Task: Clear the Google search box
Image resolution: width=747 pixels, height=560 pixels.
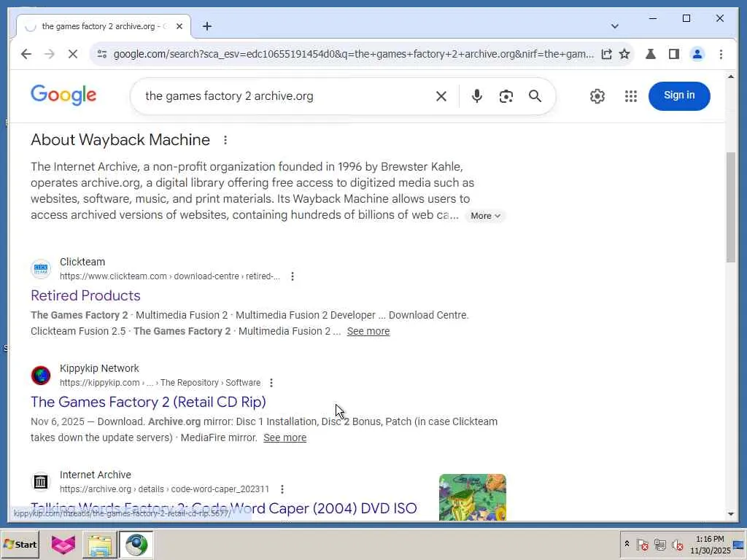Action: [x=441, y=96]
